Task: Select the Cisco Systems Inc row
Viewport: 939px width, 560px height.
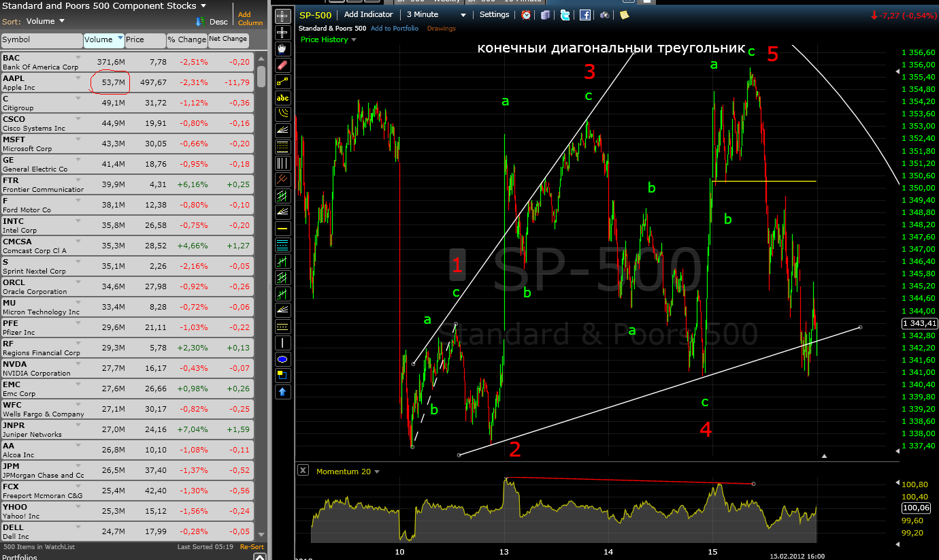Action: tap(127, 124)
